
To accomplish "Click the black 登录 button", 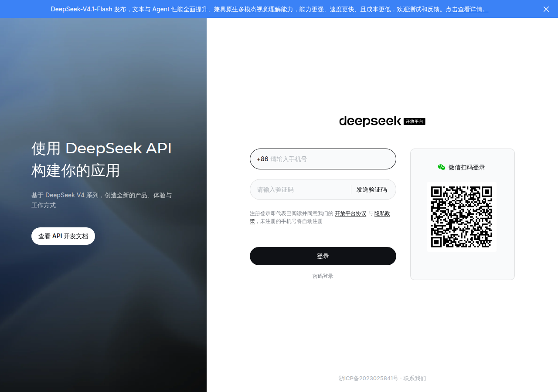I will 323,256.
